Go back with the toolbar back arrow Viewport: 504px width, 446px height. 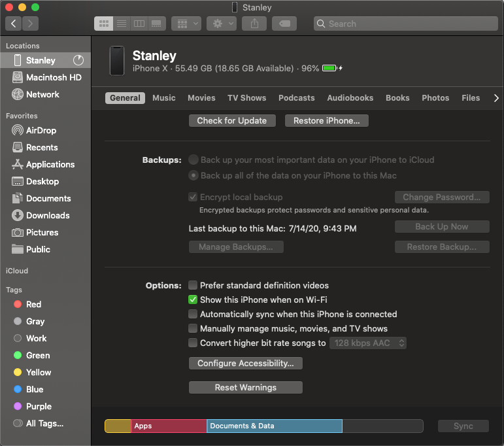pyautogui.click(x=14, y=24)
